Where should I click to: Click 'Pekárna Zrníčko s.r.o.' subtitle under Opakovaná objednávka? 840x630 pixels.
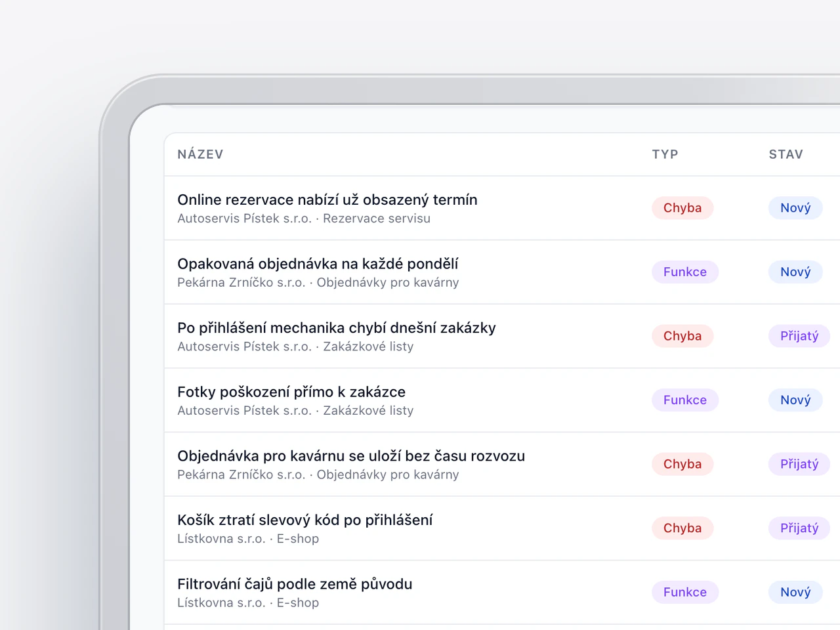[241, 283]
